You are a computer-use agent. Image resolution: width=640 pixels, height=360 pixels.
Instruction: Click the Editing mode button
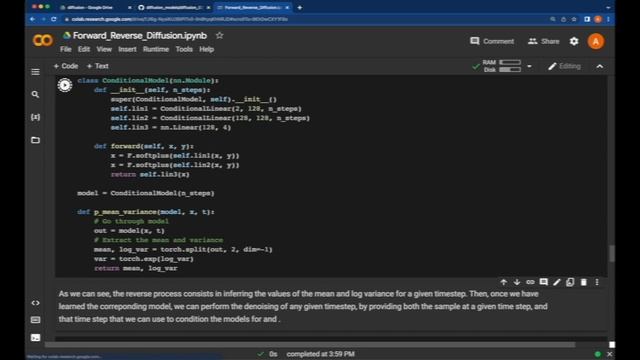564,66
